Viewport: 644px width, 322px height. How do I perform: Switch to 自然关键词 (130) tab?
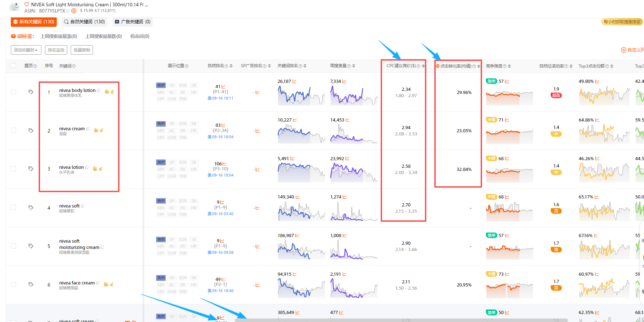84,22
